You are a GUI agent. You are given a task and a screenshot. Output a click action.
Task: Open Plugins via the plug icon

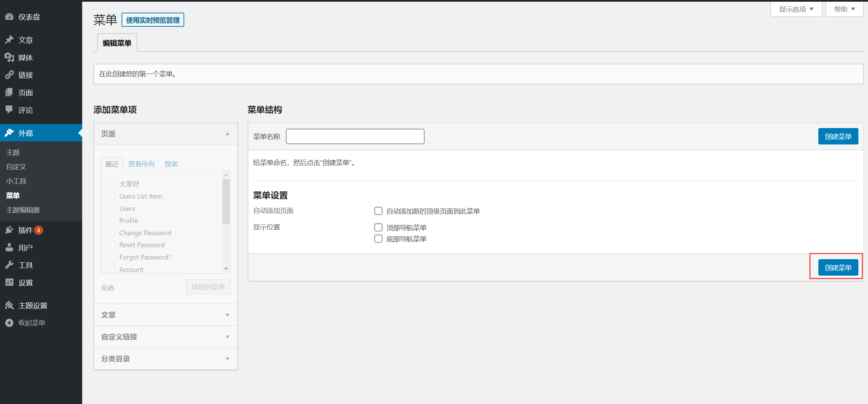pos(9,230)
